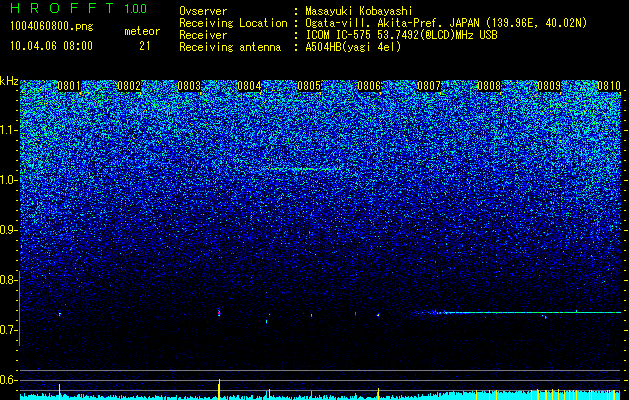
Task: Click the 0805 time marker
Action: pyautogui.click(x=309, y=86)
